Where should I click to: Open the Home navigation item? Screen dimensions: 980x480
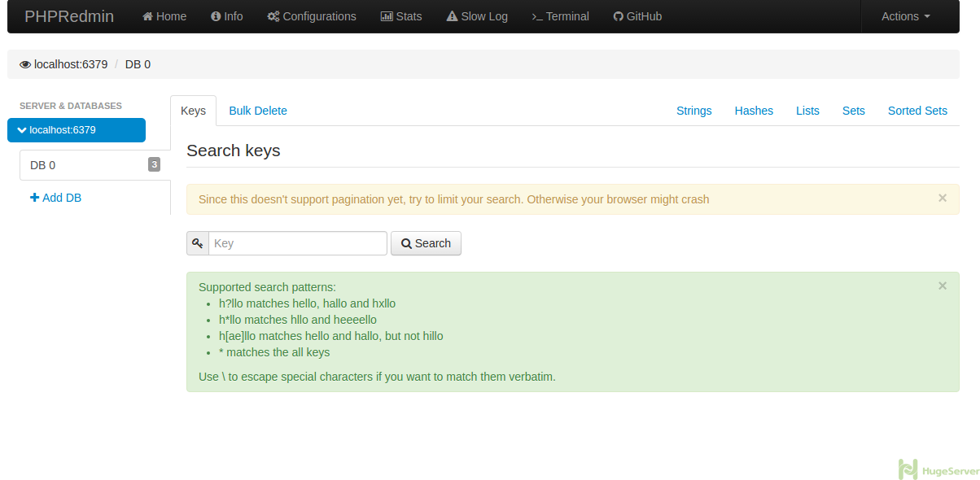pyautogui.click(x=164, y=16)
